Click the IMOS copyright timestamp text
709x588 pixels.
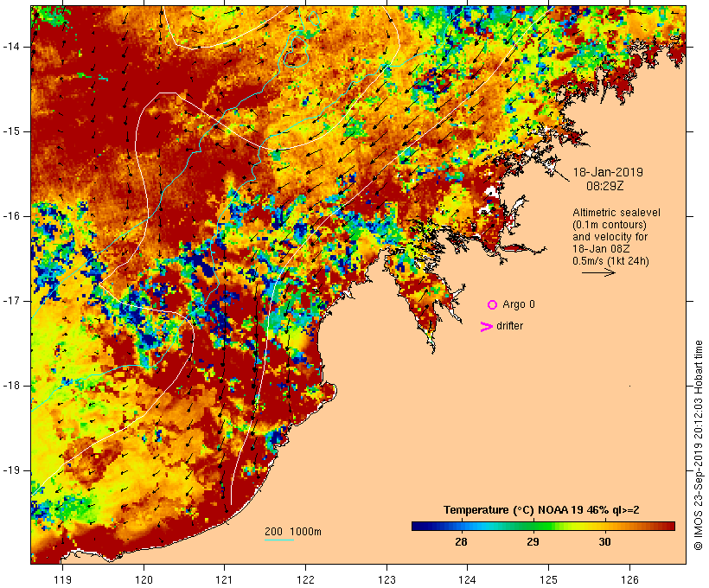(699, 445)
